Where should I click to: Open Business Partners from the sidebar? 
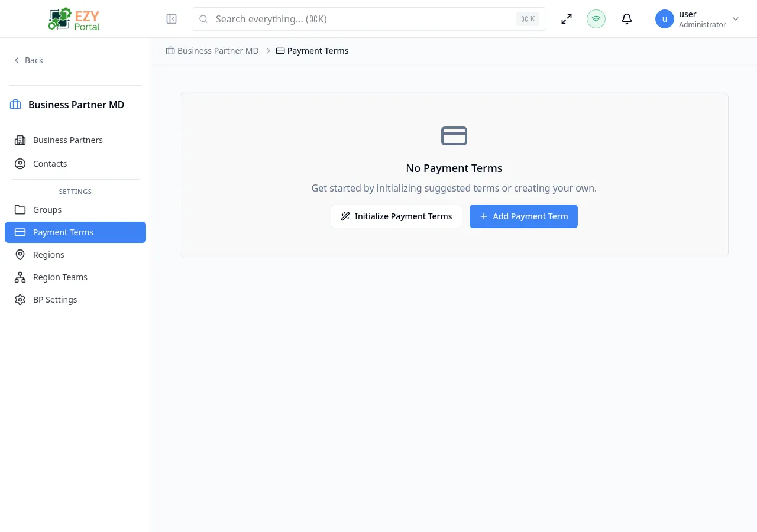[x=67, y=140]
